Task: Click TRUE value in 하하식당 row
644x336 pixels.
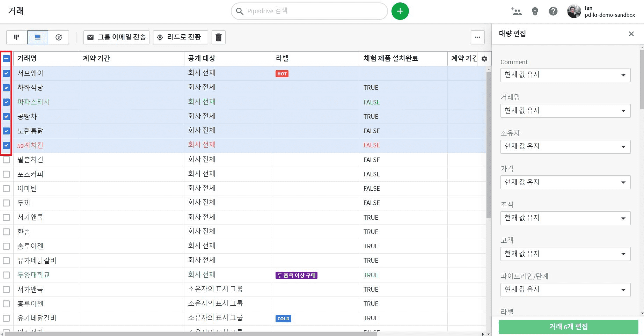Action: click(x=371, y=88)
